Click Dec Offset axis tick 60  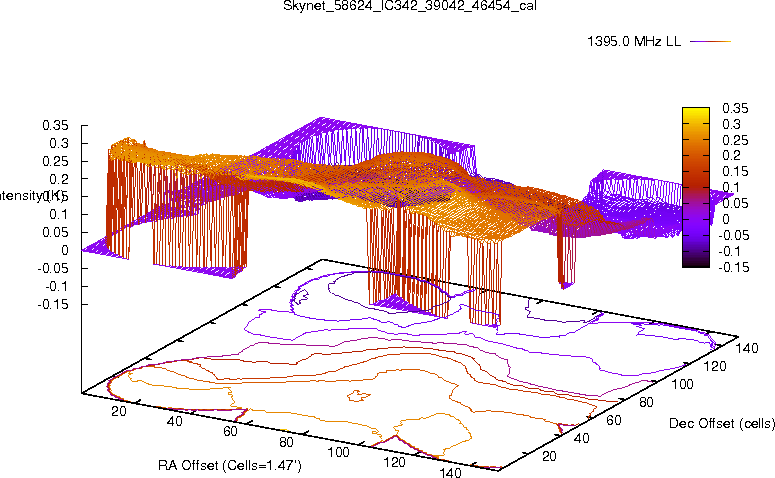tap(614, 421)
